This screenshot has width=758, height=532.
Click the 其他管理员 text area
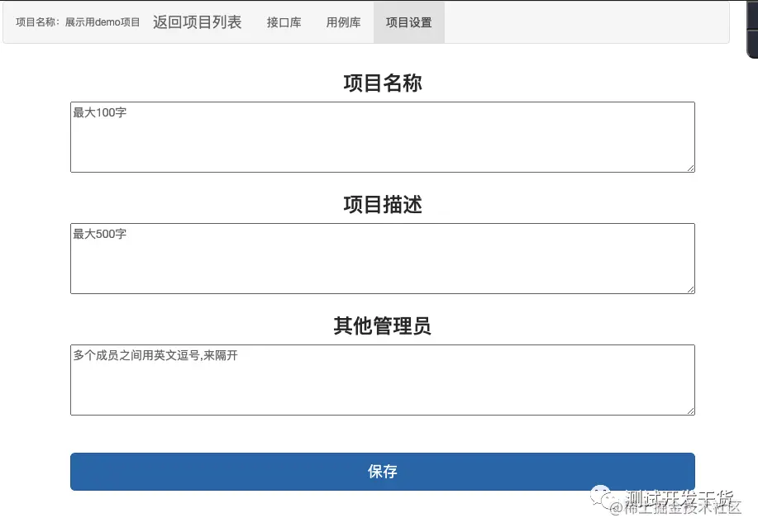pos(382,379)
